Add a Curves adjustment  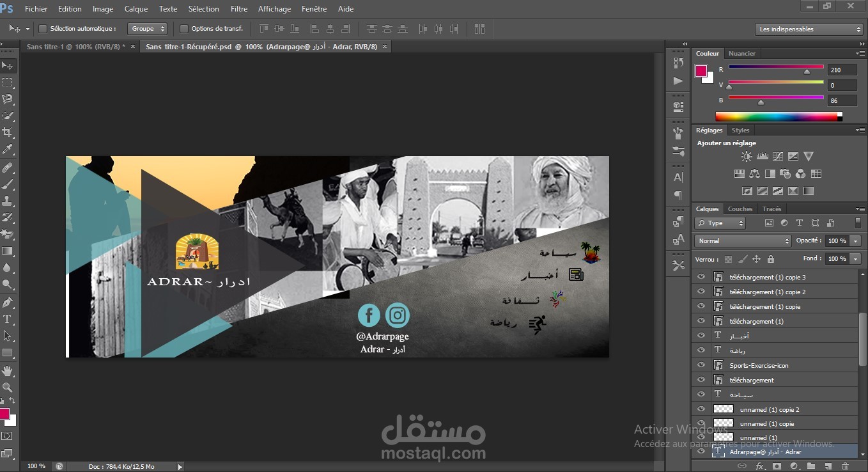pos(778,156)
